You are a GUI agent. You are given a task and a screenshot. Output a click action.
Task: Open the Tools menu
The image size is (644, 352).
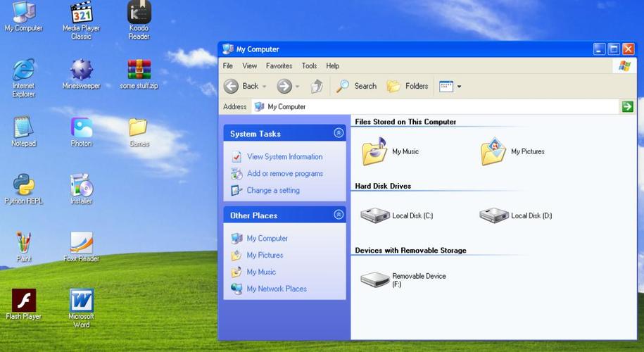click(x=309, y=65)
